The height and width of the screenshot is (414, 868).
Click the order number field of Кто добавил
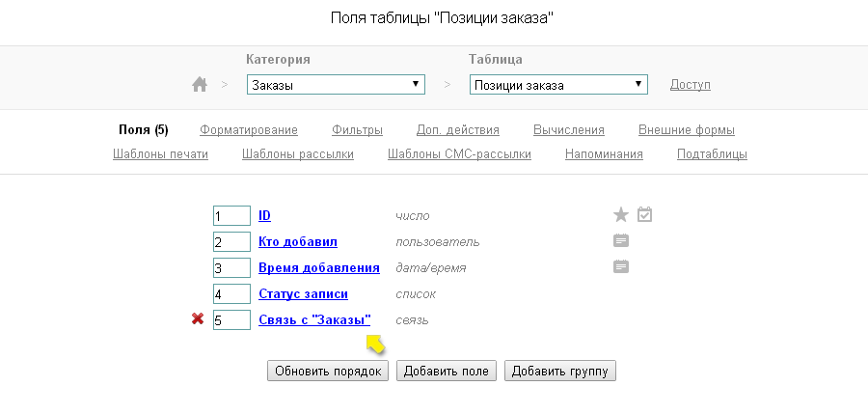[231, 241]
